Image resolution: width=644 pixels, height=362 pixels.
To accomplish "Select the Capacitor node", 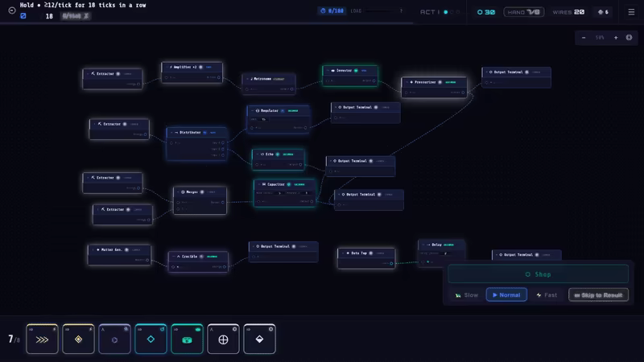I will pos(284,193).
